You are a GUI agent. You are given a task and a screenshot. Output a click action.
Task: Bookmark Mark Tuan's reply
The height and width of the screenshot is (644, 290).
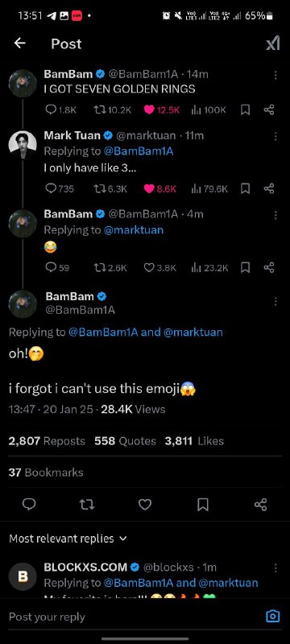(245, 188)
